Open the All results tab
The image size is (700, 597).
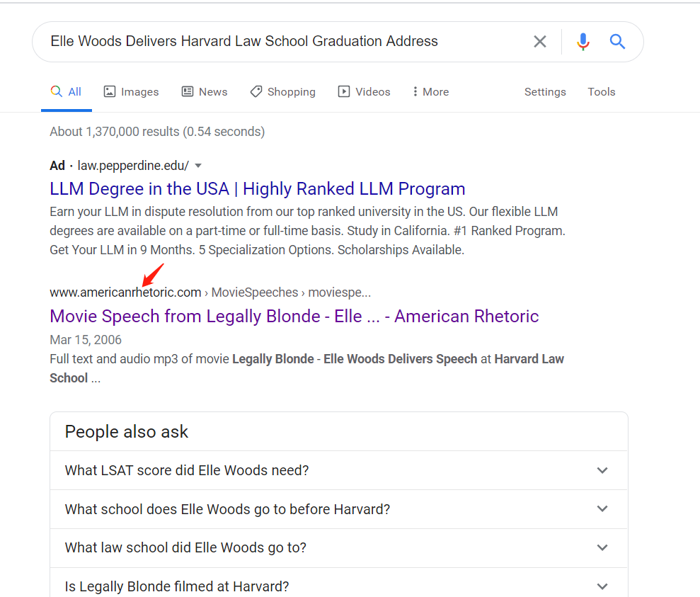pos(66,91)
